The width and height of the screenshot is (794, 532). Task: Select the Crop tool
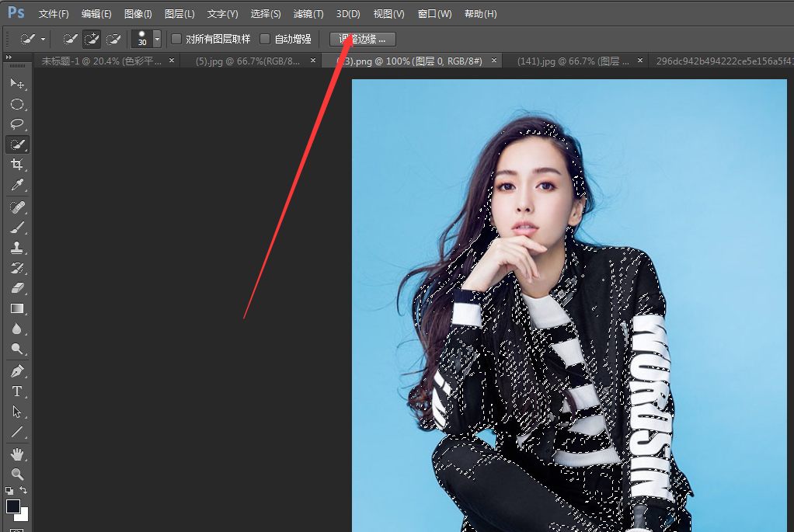[17, 165]
